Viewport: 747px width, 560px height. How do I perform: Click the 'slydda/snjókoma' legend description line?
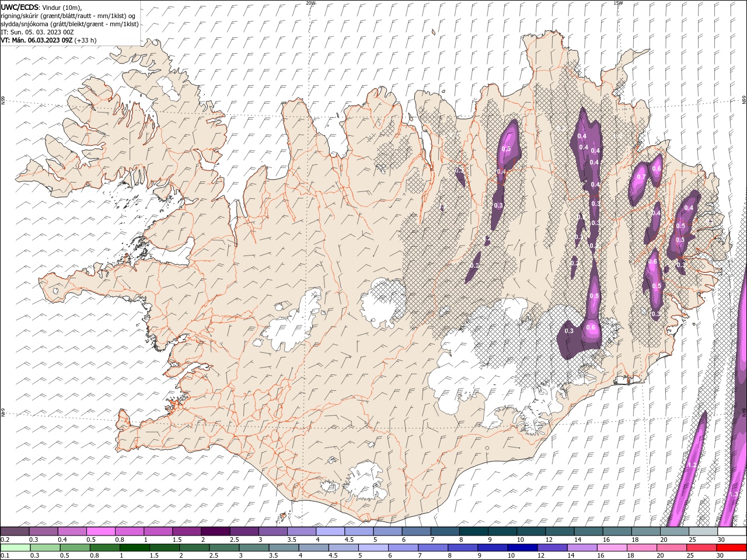tap(69, 24)
